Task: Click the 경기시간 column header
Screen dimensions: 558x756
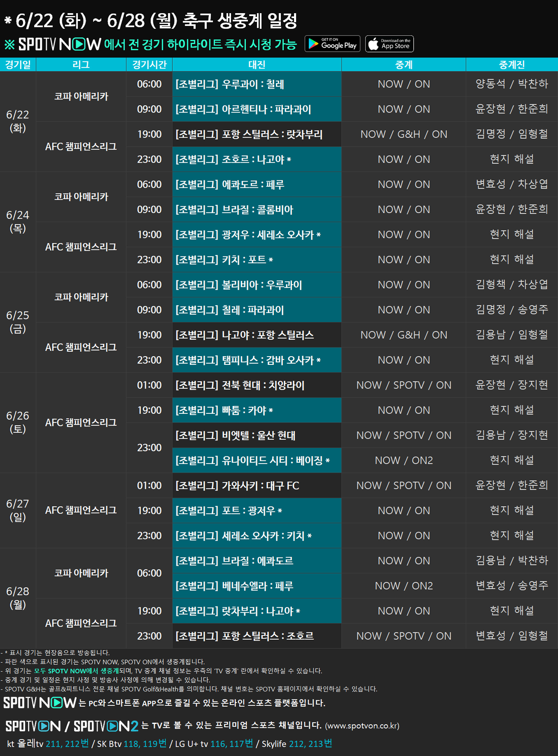Action: click(x=149, y=65)
